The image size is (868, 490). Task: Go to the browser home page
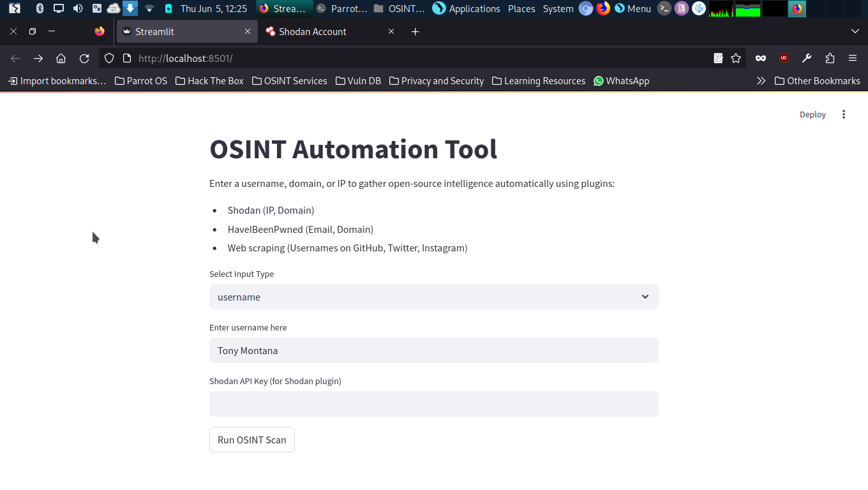[61, 58]
